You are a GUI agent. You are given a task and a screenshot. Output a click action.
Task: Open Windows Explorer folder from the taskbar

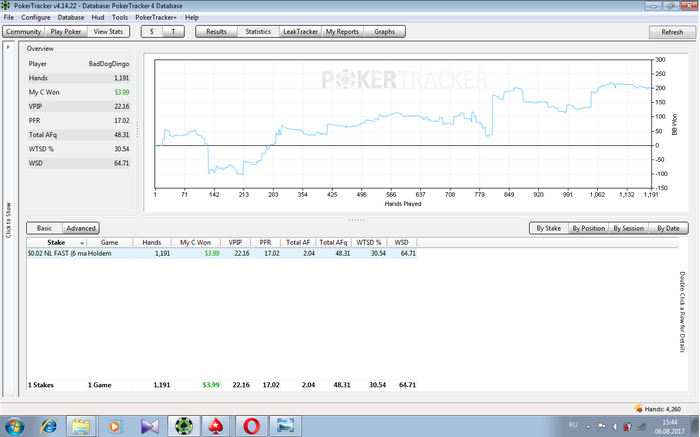click(x=81, y=427)
